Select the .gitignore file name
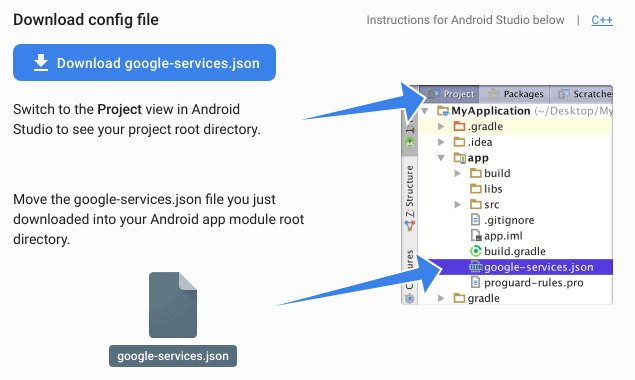This screenshot has width=635, height=380. [x=509, y=220]
